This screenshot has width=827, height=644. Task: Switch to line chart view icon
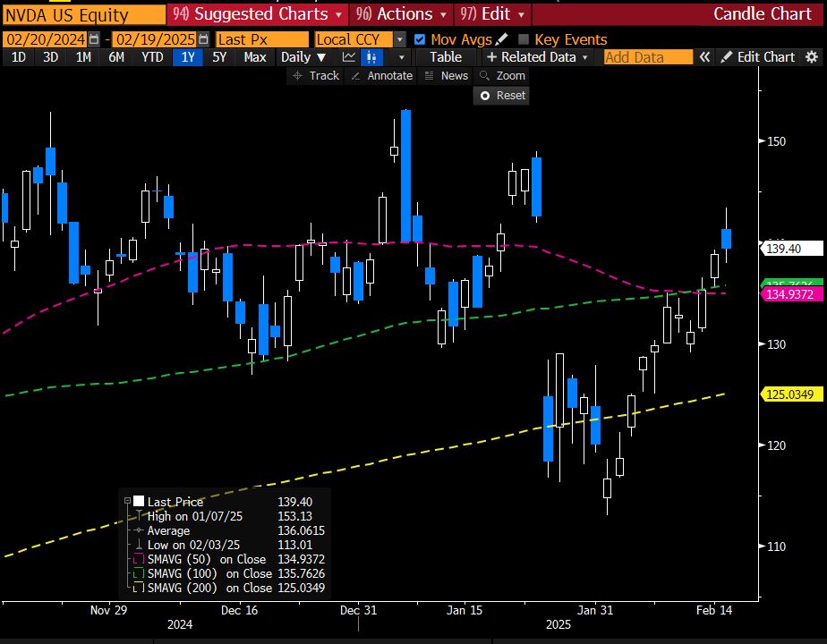(349, 57)
